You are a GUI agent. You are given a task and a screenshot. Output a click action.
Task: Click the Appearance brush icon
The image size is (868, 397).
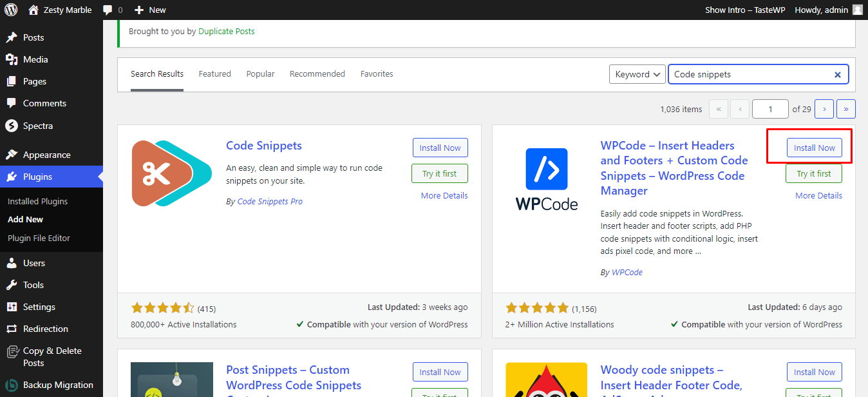pyautogui.click(x=12, y=155)
